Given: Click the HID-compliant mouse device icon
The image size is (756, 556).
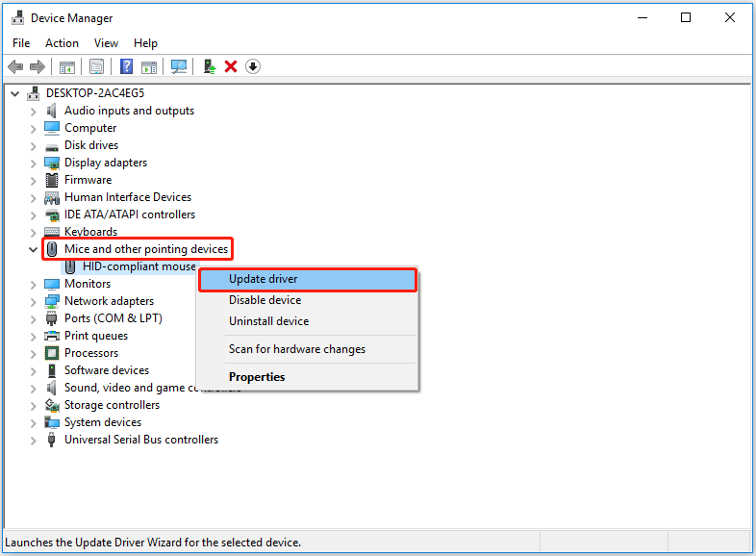Looking at the screenshot, I should pos(70,266).
